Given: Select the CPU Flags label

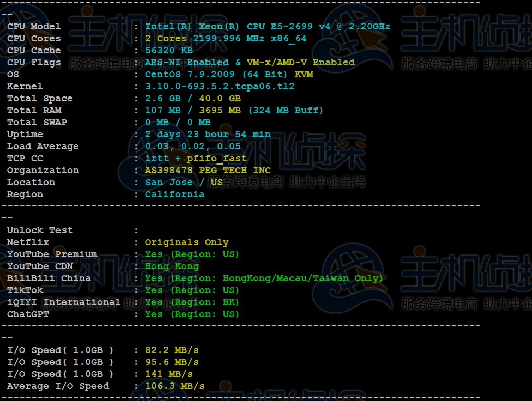Looking at the screenshot, I should point(34,63).
